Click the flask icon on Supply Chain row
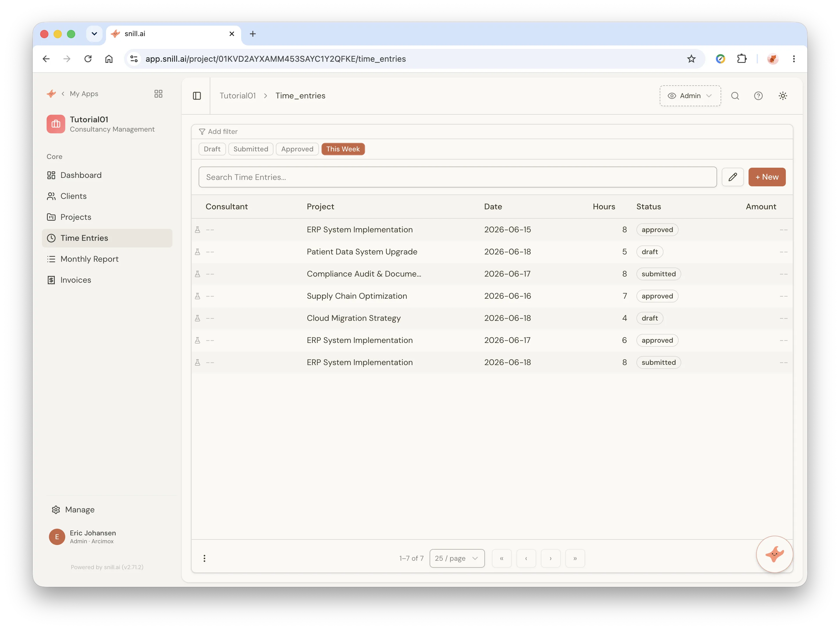This screenshot has width=840, height=630. pyautogui.click(x=197, y=296)
